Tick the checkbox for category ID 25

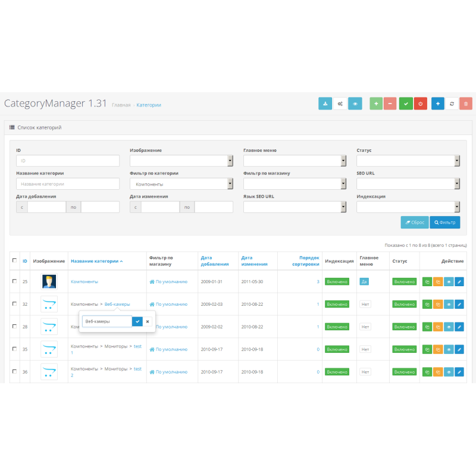[15, 281]
